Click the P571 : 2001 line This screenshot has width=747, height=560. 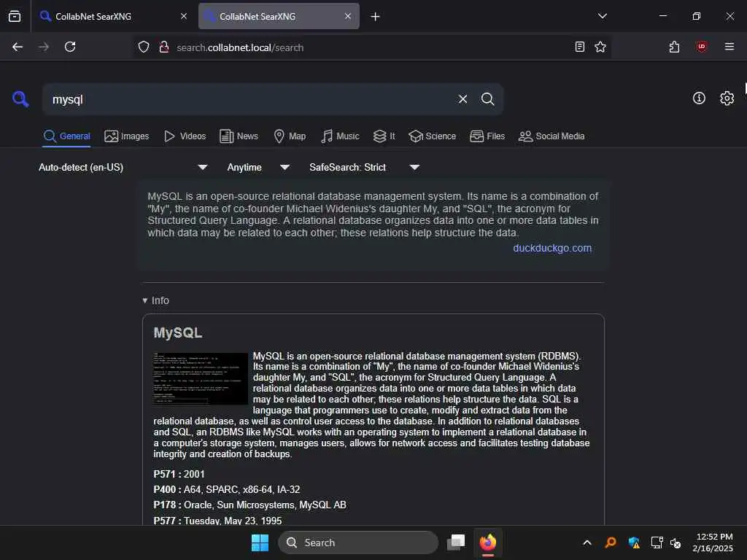pos(179,474)
